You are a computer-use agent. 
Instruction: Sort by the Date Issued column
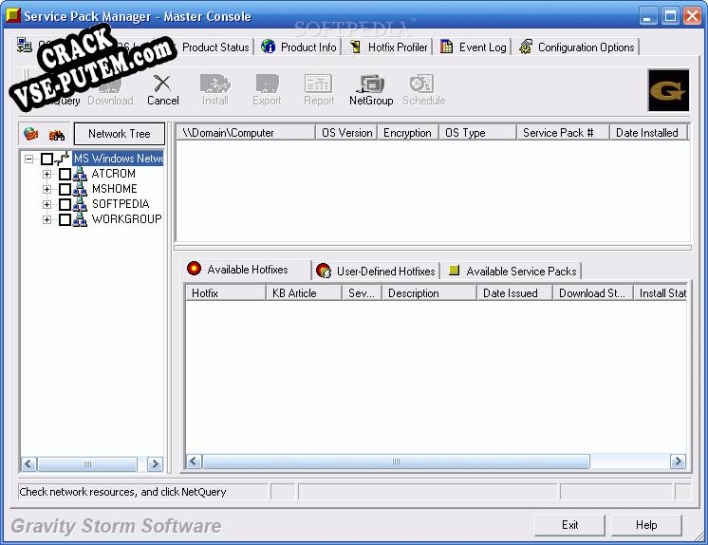click(x=514, y=293)
